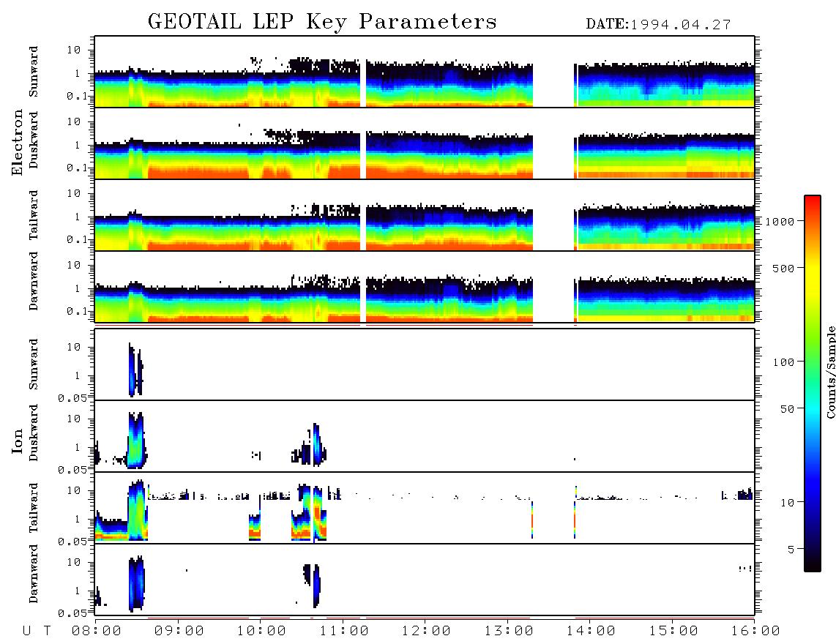Click '0.05' tick of Ion Sunward panel

coord(72,398)
